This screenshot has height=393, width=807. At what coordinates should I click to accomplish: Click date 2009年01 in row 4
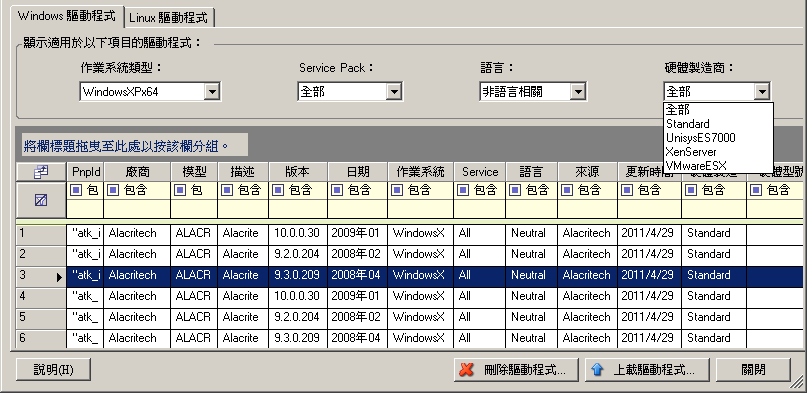358,297
